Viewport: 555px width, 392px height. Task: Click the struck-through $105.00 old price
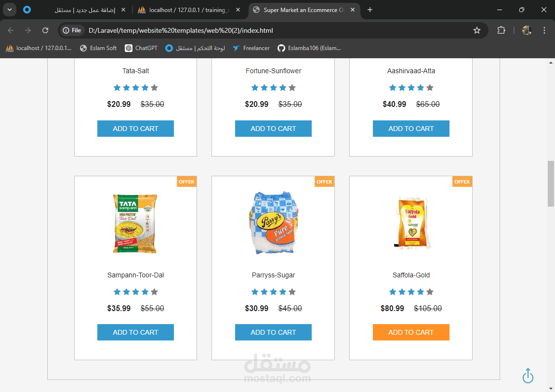pyautogui.click(x=428, y=308)
